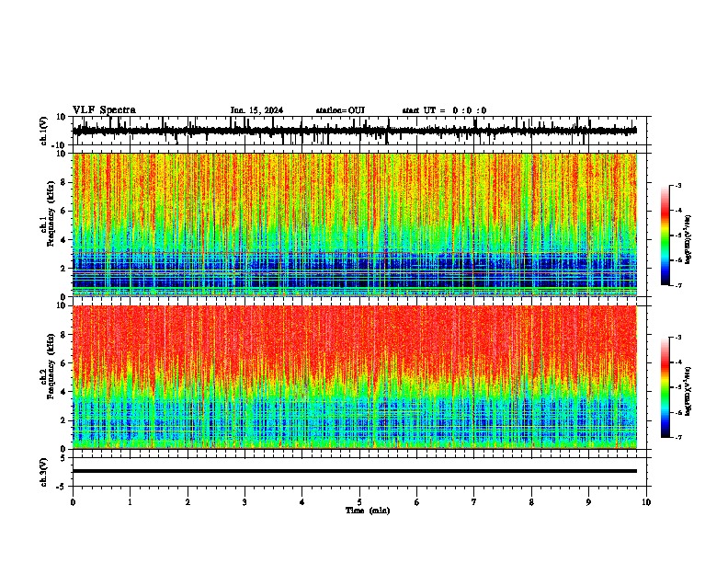The height and width of the screenshot is (563, 728).
Task: Click the black ch.3 voltage trace line
Action: point(355,471)
